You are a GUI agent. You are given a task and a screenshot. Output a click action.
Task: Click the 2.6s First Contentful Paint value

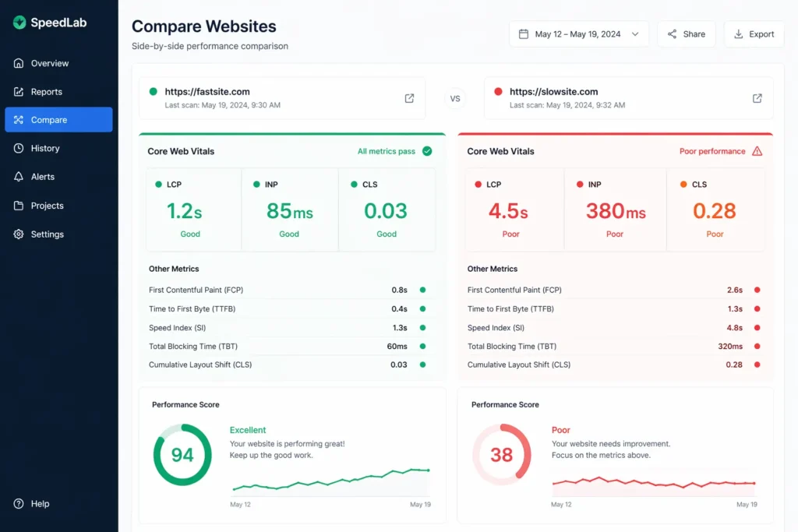point(734,290)
